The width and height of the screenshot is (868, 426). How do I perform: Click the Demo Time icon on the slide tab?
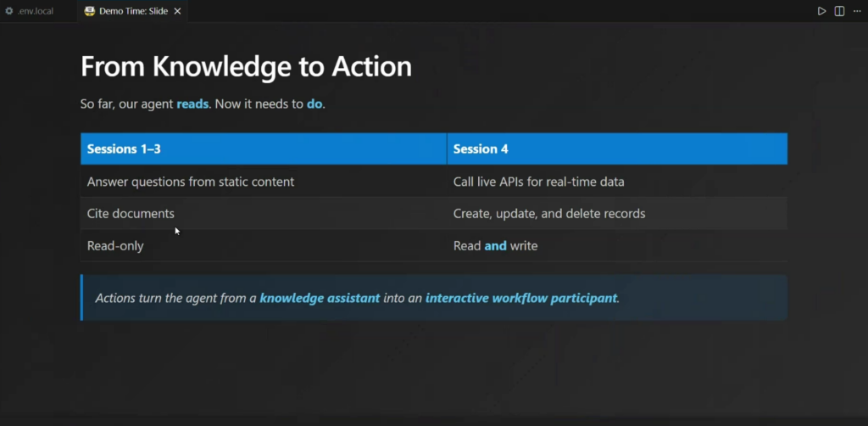pyautogui.click(x=89, y=11)
